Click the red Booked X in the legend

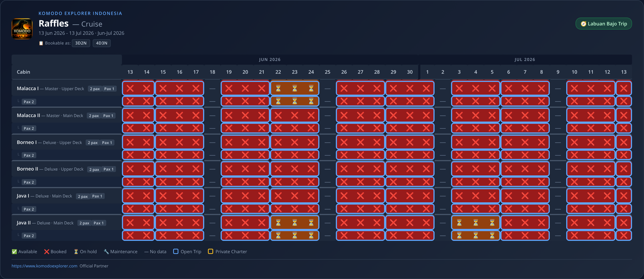47,252
